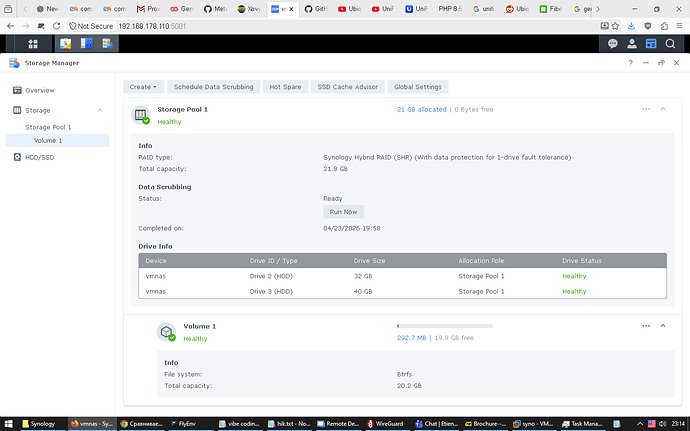The height and width of the screenshot is (431, 690).
Task: Click the Volume 1 usage progress bar
Action: (444, 326)
